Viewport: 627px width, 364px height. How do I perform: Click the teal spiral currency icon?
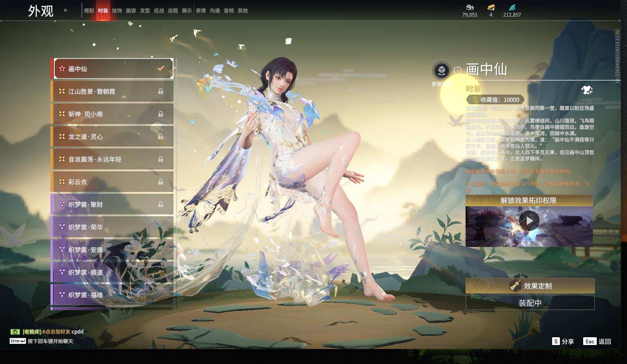pos(512,7)
